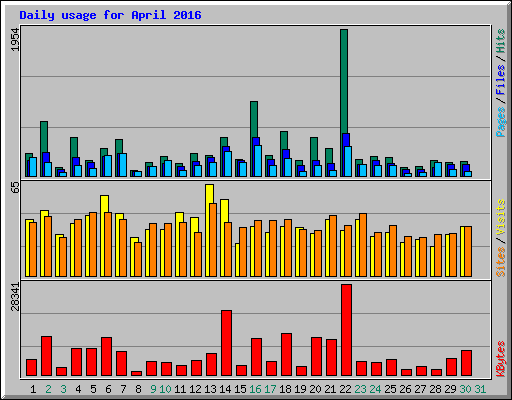Click day label 13 on the x-axis

(x=210, y=389)
